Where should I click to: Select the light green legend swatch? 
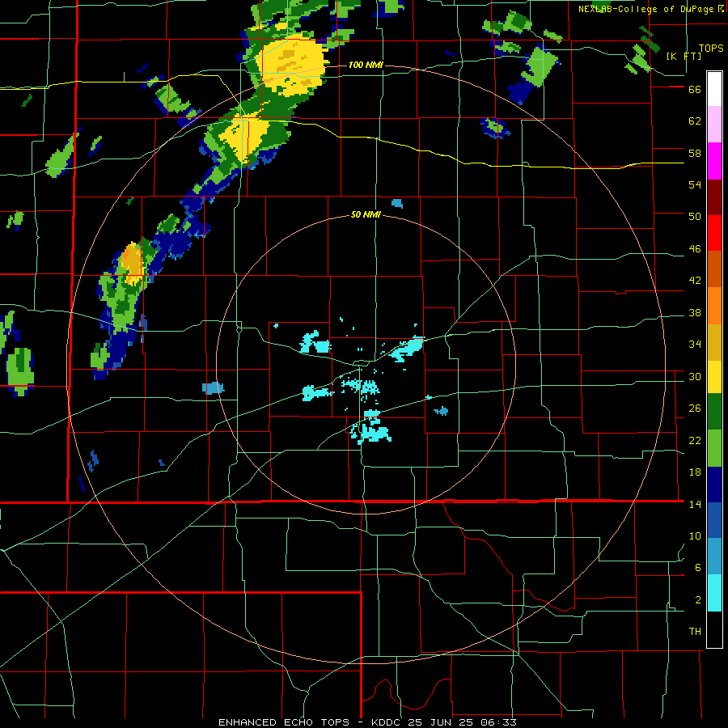click(x=714, y=448)
